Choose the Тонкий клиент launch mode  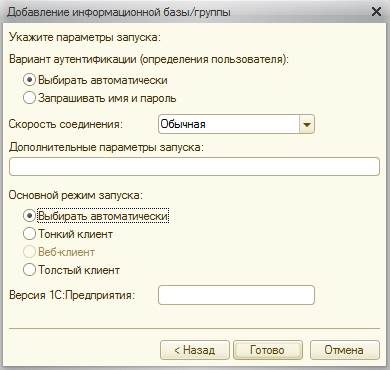tap(29, 234)
